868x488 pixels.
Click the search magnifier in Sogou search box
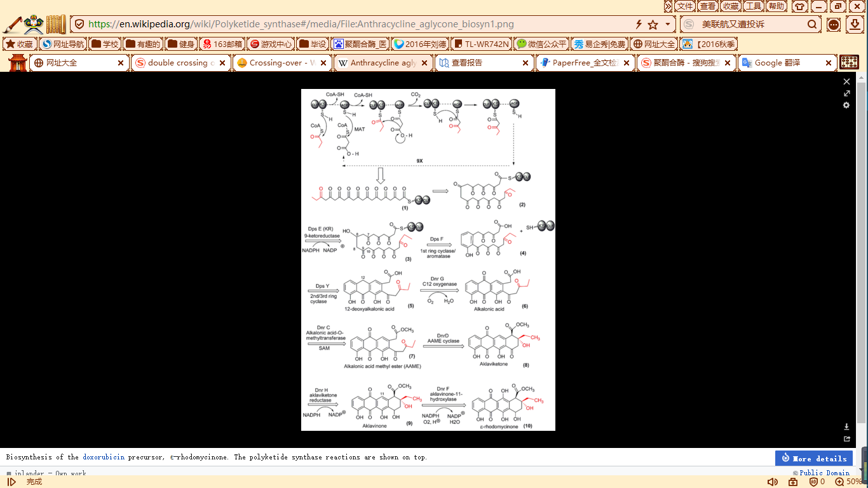[813, 25]
